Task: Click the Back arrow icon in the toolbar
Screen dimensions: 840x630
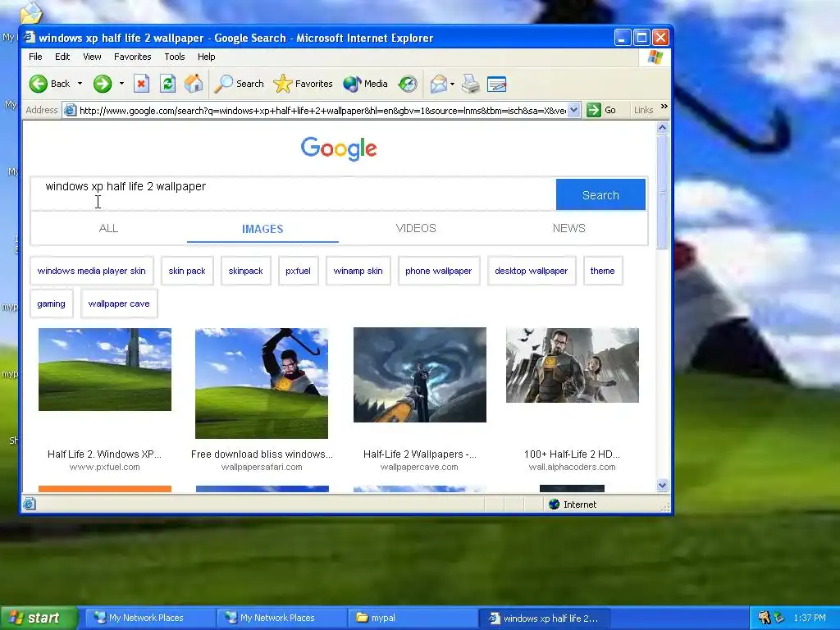Action: [x=39, y=84]
